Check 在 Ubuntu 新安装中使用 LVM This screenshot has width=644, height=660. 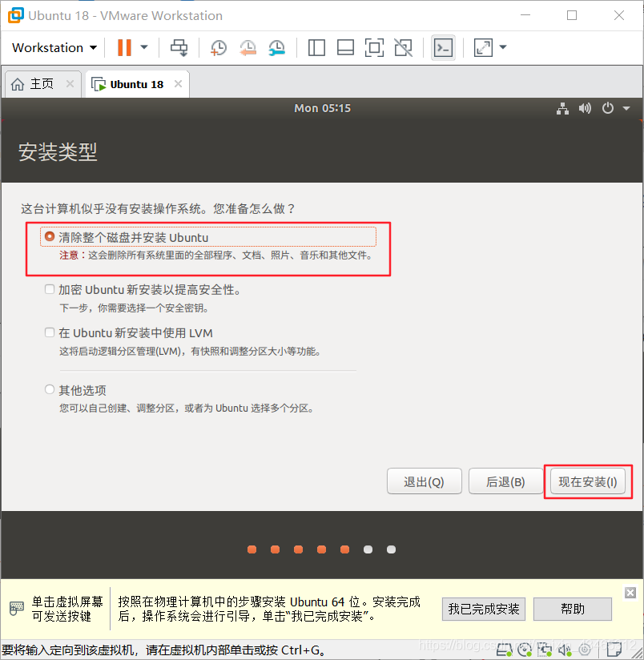pyautogui.click(x=50, y=332)
